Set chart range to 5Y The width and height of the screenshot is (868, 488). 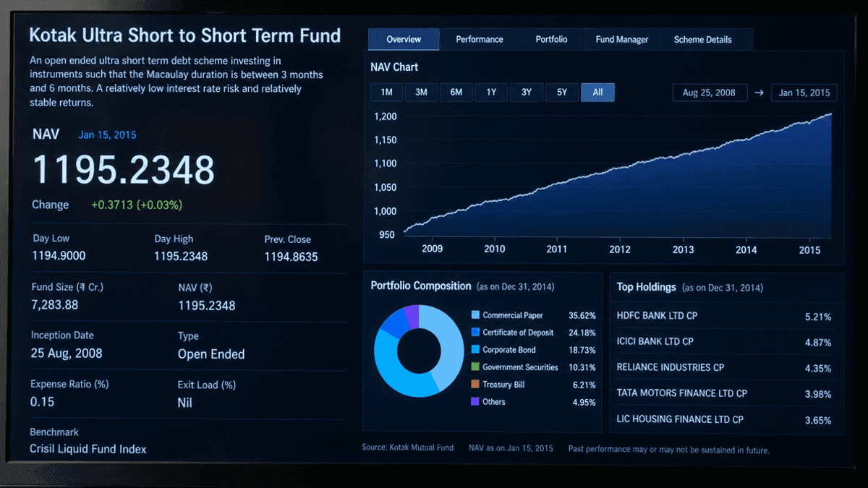click(x=562, y=92)
